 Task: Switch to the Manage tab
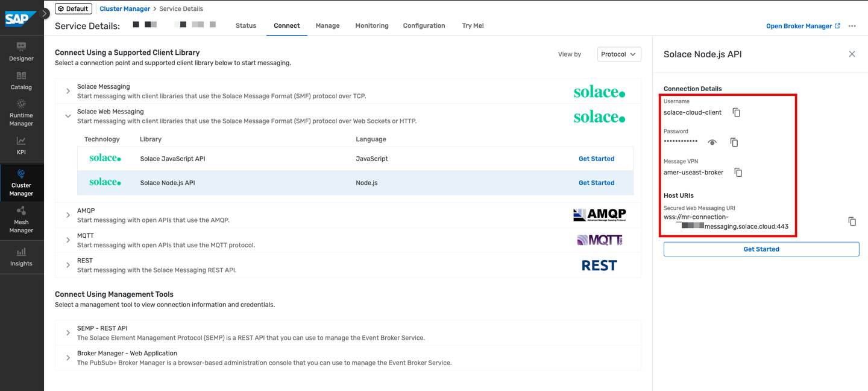[x=327, y=26]
